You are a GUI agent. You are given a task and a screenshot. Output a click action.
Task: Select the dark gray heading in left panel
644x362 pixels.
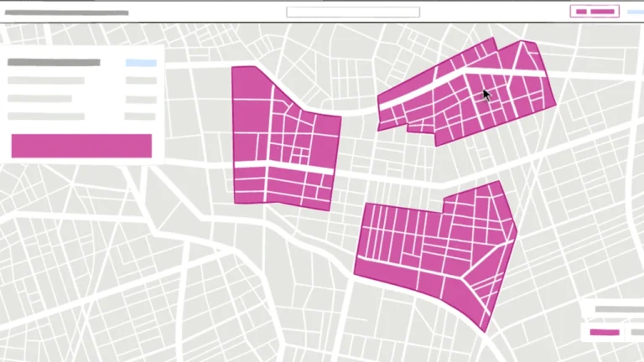[54, 62]
